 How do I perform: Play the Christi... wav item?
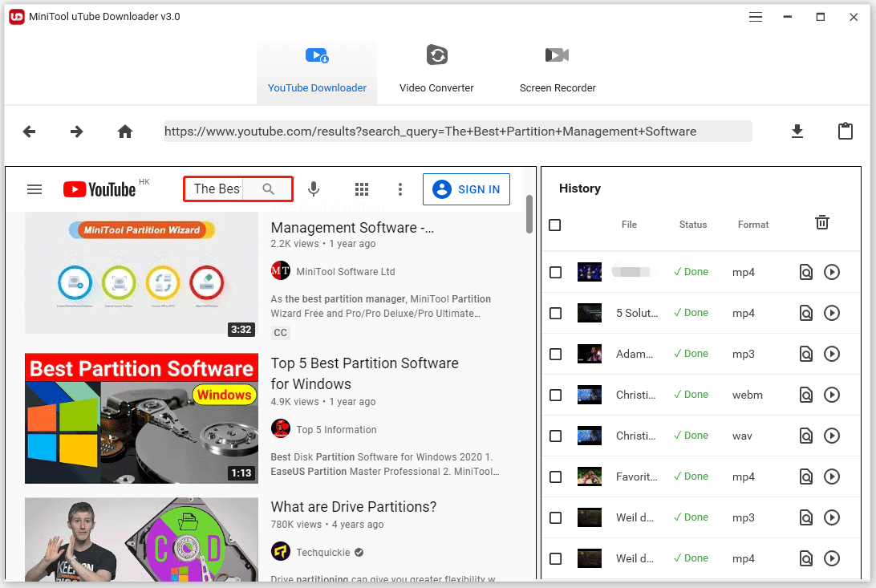[x=832, y=436]
